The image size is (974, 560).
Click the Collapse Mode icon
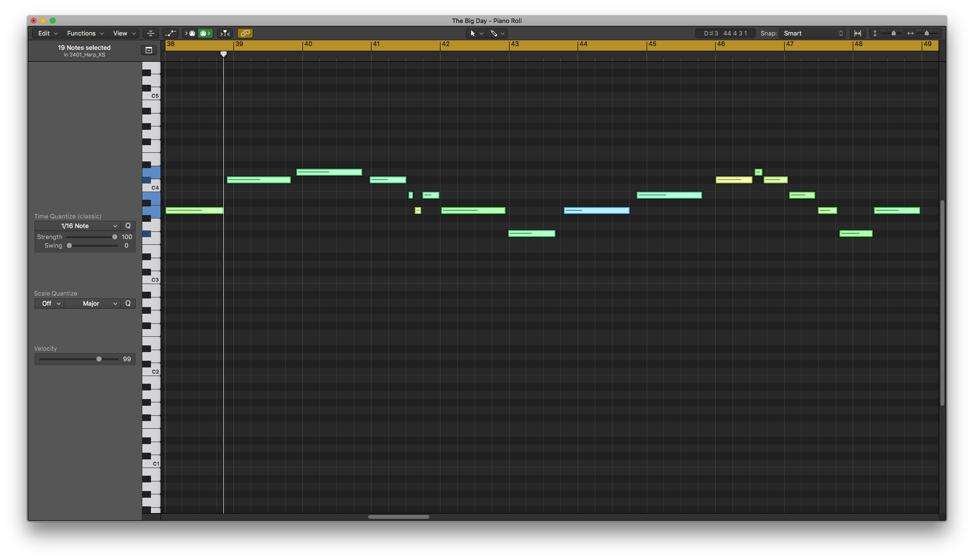151,33
